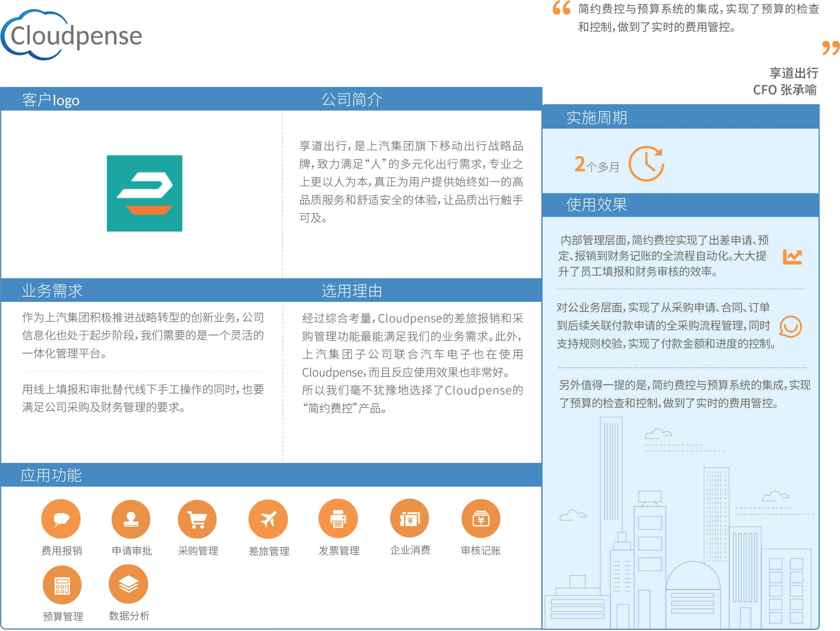Click the 申请审批 stamp icon

pos(131,519)
